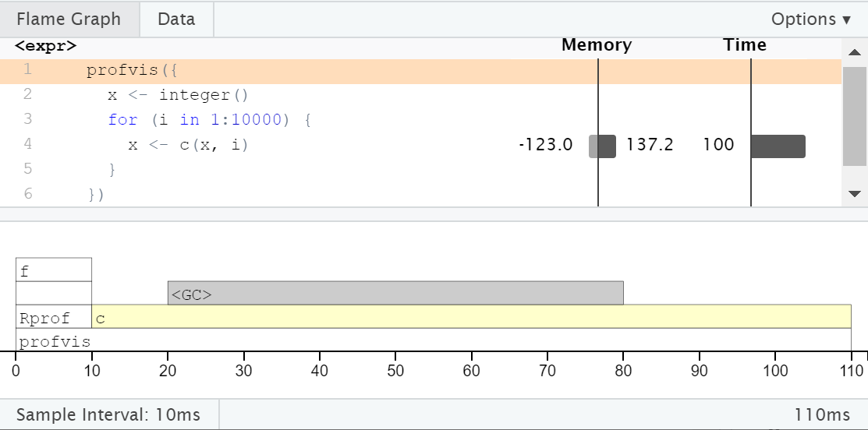868x430 pixels.
Task: Click the Sample Interval: 10ms status label
Action: tap(108, 414)
